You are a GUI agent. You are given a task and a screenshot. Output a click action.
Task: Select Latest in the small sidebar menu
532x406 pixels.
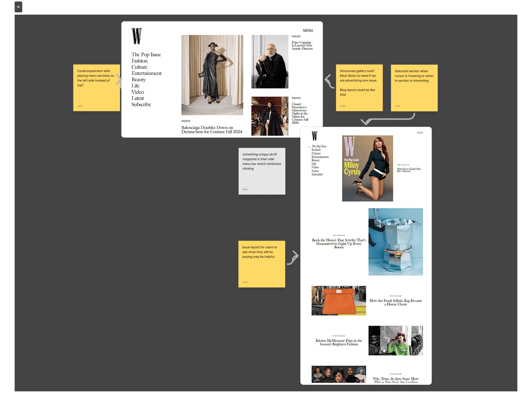(315, 171)
